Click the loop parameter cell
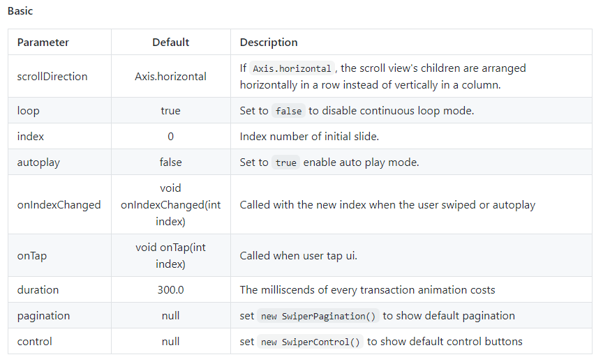Screen dimensions: 603x364 tap(28, 111)
